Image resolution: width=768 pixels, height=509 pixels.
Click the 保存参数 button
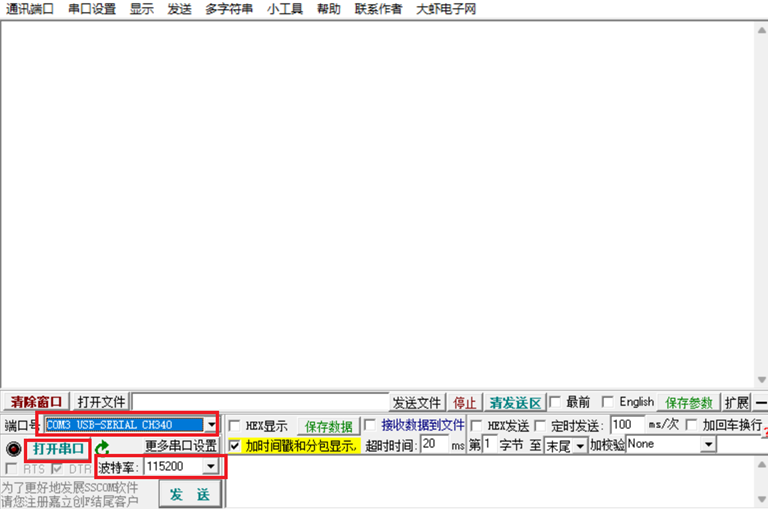point(689,403)
